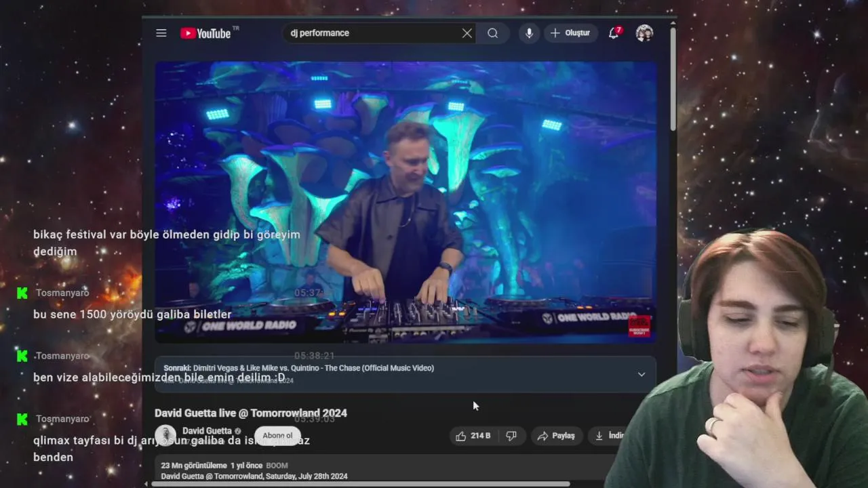Click the magnifier search button

[x=493, y=33]
